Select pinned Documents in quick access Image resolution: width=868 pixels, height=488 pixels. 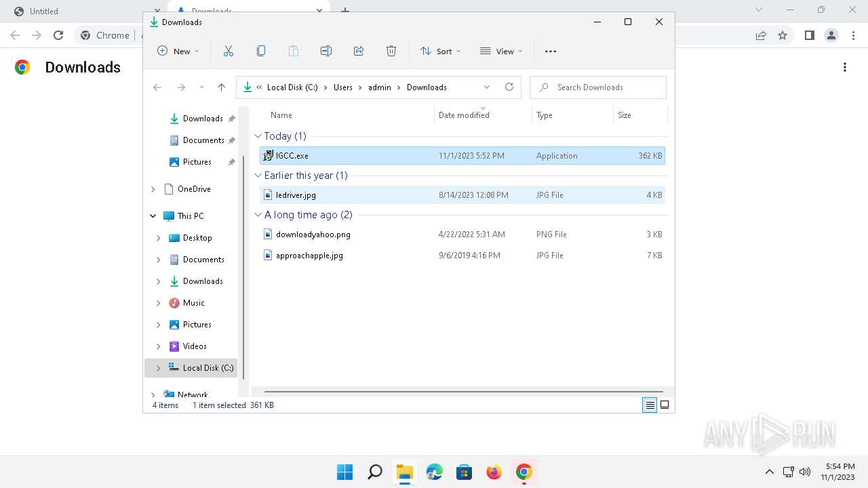[x=202, y=140]
